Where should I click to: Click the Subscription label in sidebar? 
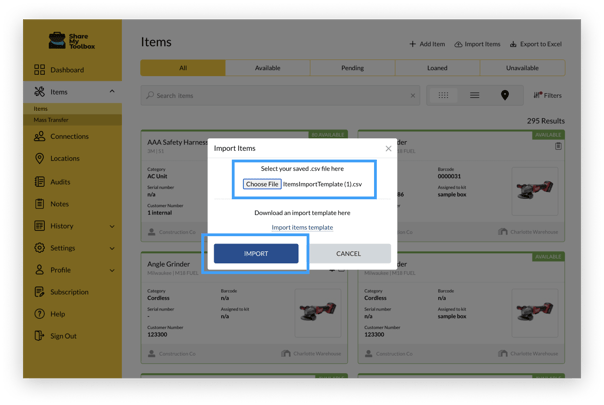pyautogui.click(x=69, y=292)
